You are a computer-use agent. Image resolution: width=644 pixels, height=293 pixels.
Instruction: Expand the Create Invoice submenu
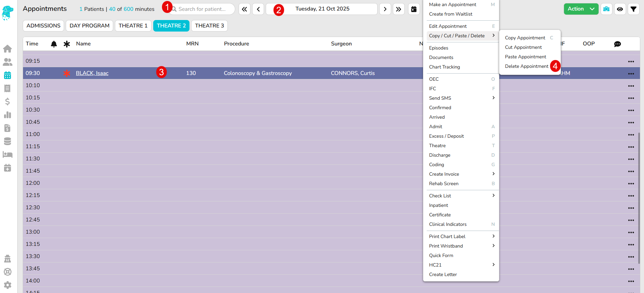pyautogui.click(x=461, y=174)
